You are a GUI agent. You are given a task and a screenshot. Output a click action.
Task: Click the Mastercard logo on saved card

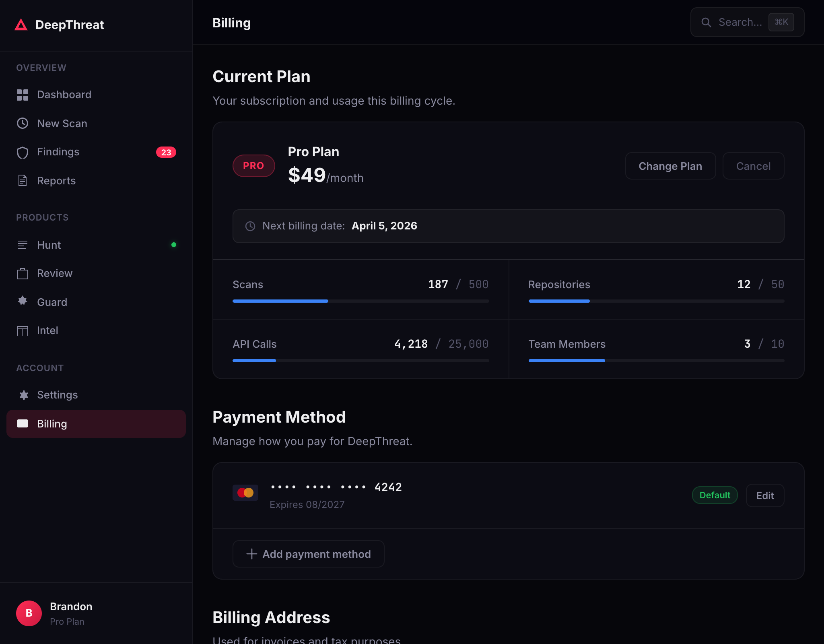245,493
